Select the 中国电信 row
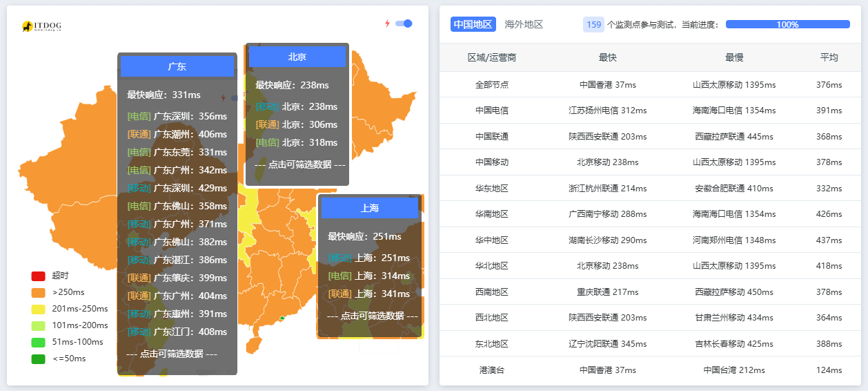Viewport: 868px width, 391px height. [x=650, y=111]
